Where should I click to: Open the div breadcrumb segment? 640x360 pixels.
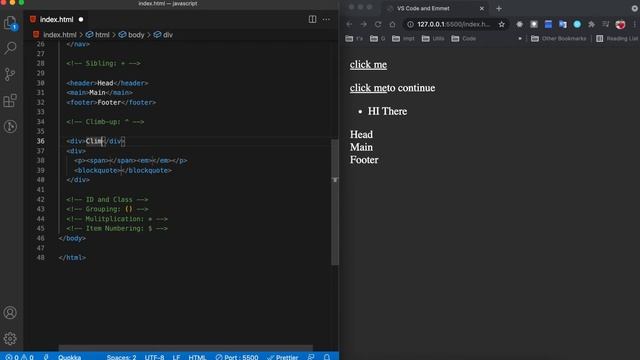(x=163, y=35)
